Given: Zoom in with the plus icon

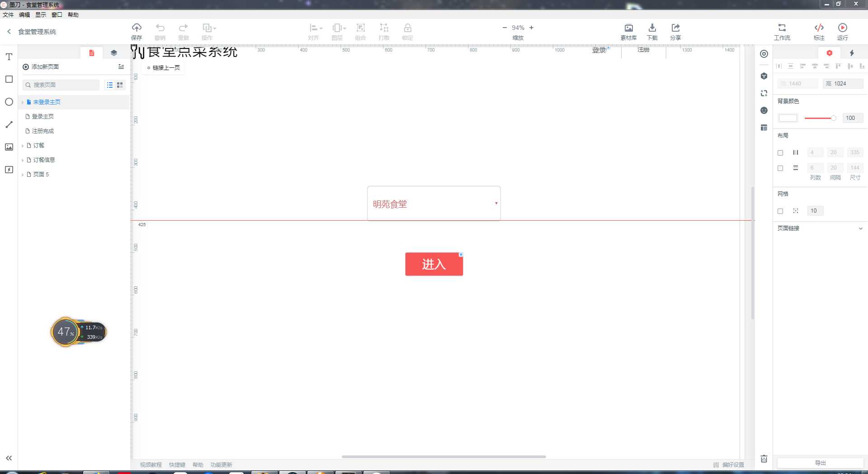Looking at the screenshot, I should click(x=531, y=28).
